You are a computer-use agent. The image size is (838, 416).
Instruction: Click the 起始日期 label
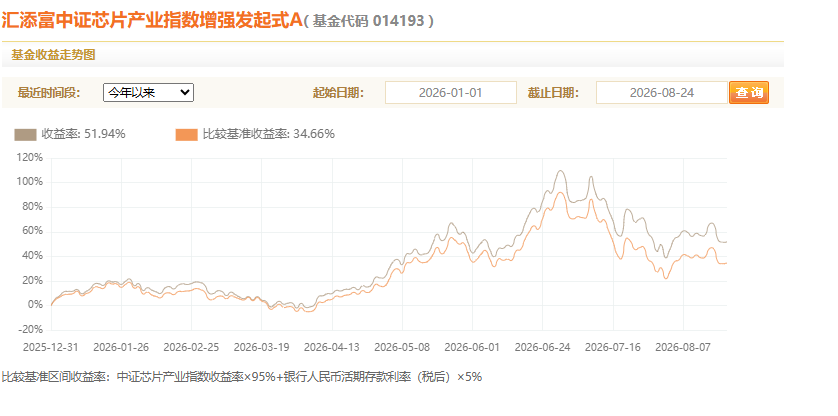tap(338, 93)
